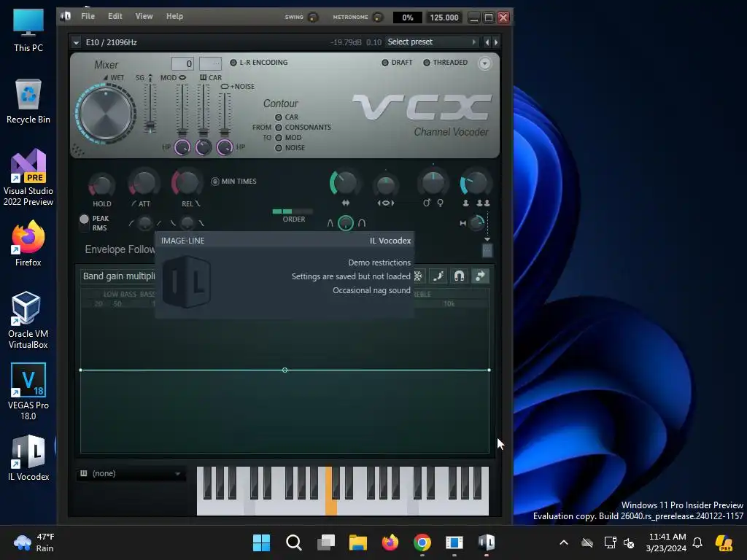Open the View menu
The width and height of the screenshot is (747, 560).
click(144, 16)
